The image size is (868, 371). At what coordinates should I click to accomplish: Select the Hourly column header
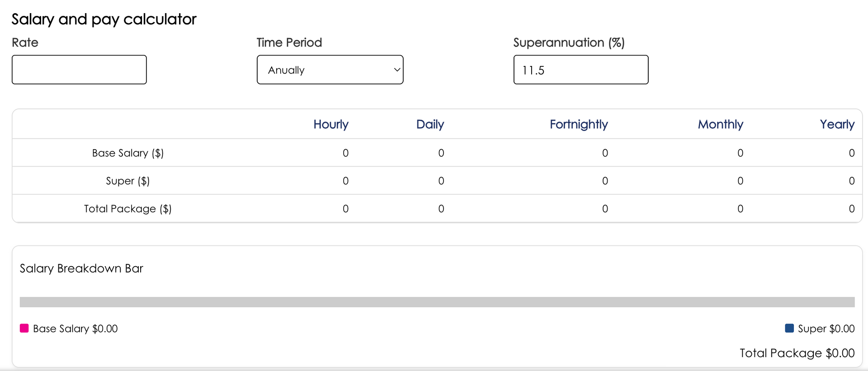(331, 124)
